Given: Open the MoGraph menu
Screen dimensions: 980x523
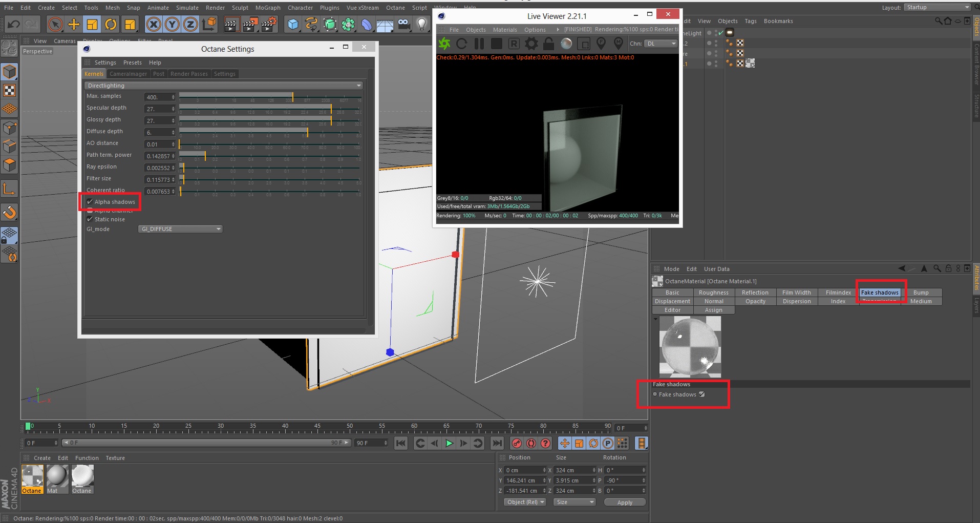Looking at the screenshot, I should tap(268, 8).
